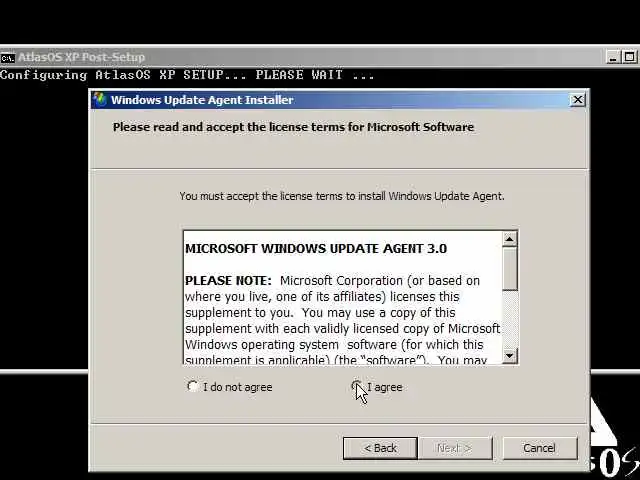Select the "I agree" radio button

356,386
